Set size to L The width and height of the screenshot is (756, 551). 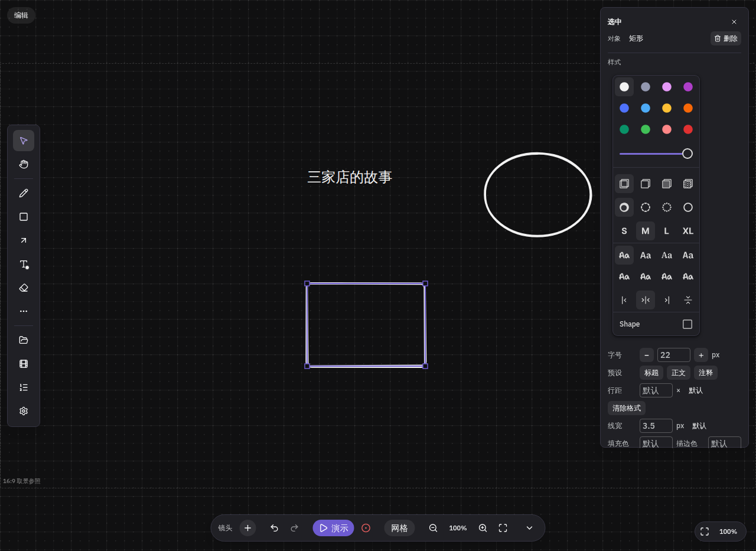(667, 231)
